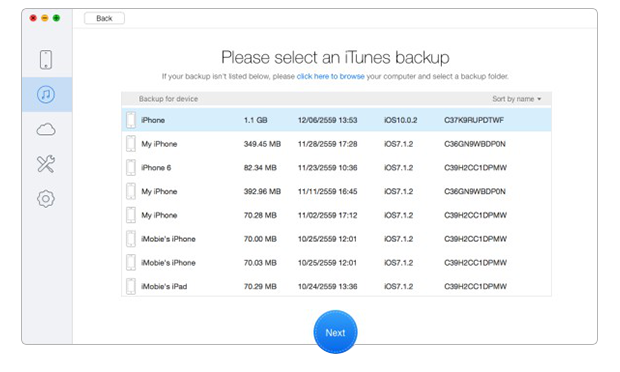The image size is (620, 372).
Task: Click the '70.28 MB' size value
Action: pyautogui.click(x=260, y=215)
